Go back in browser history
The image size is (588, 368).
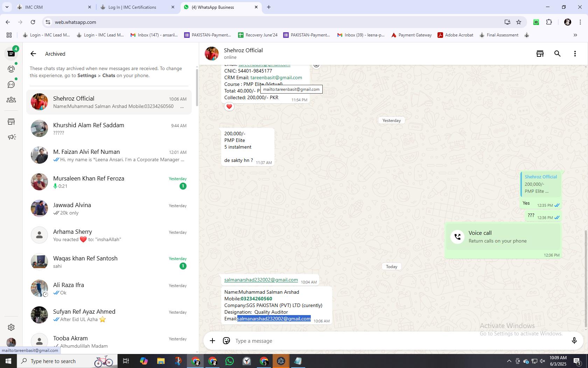(8, 22)
